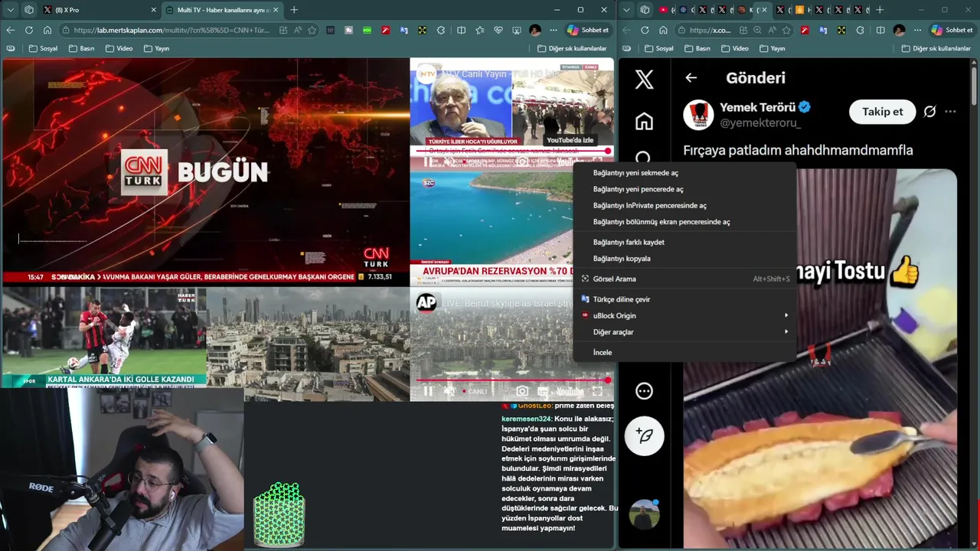980x551 pixels.
Task: Compose a new post with feather button
Action: click(x=645, y=435)
